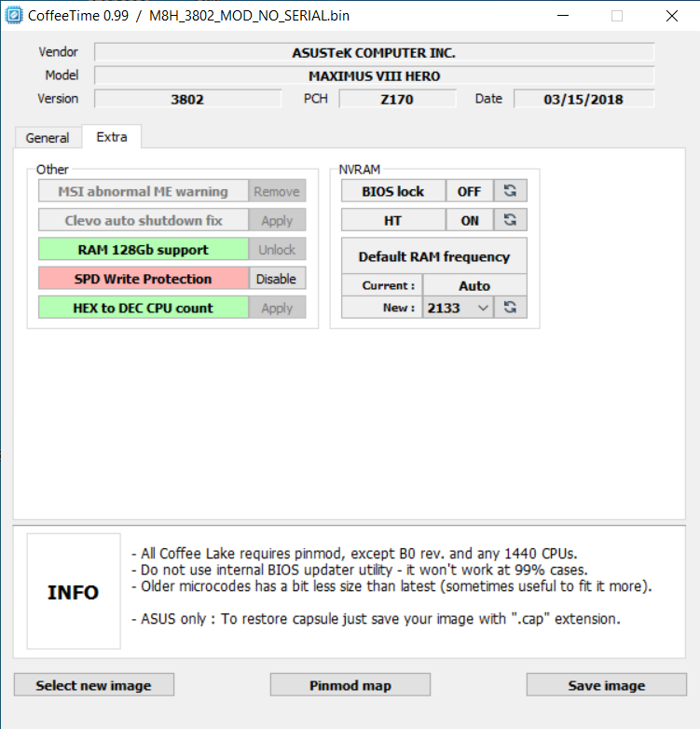Open the New RAM frequency 2133 dropdown
The width and height of the screenshot is (700, 729).
458,308
